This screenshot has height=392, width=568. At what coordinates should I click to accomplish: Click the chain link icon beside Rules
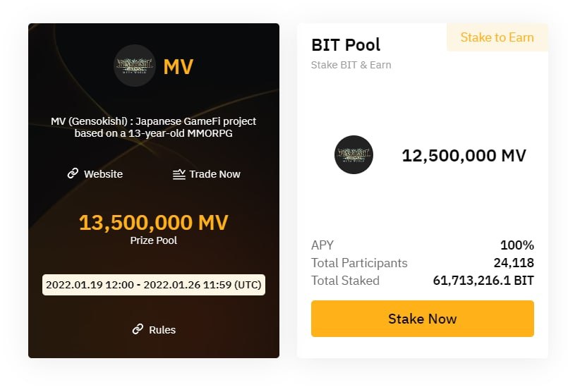click(138, 329)
